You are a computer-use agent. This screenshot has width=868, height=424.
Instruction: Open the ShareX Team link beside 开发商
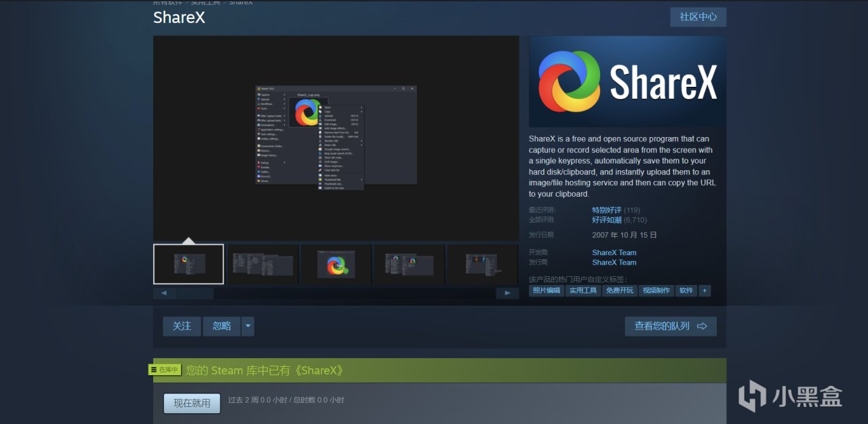614,252
